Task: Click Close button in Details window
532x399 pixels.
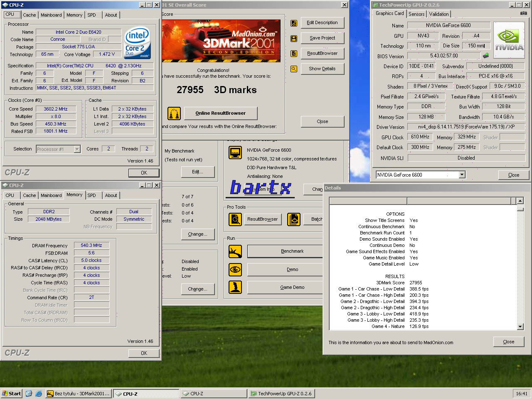Action: click(x=508, y=342)
